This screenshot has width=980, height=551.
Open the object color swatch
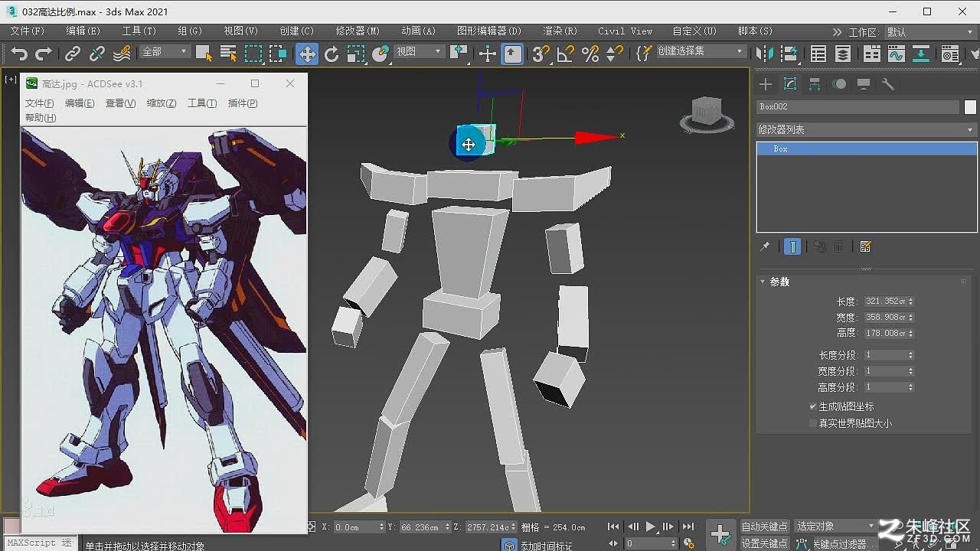(x=970, y=107)
